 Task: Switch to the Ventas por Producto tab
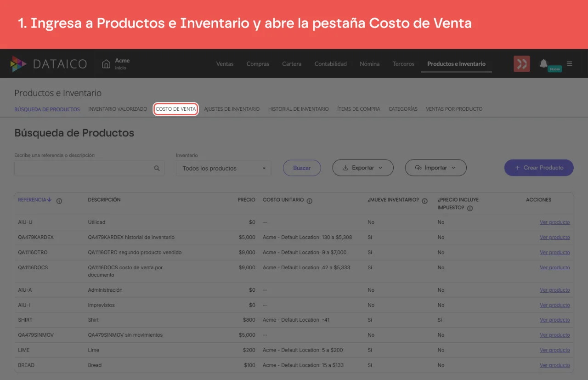coord(454,109)
